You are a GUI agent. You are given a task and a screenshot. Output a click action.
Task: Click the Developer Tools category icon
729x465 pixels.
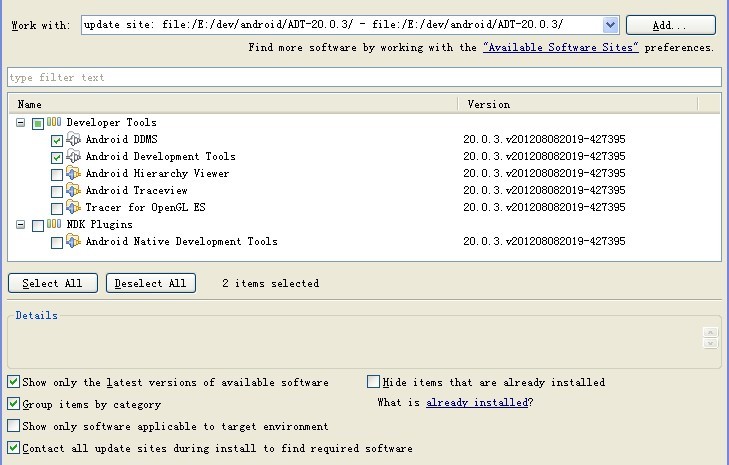pyautogui.click(x=54, y=122)
